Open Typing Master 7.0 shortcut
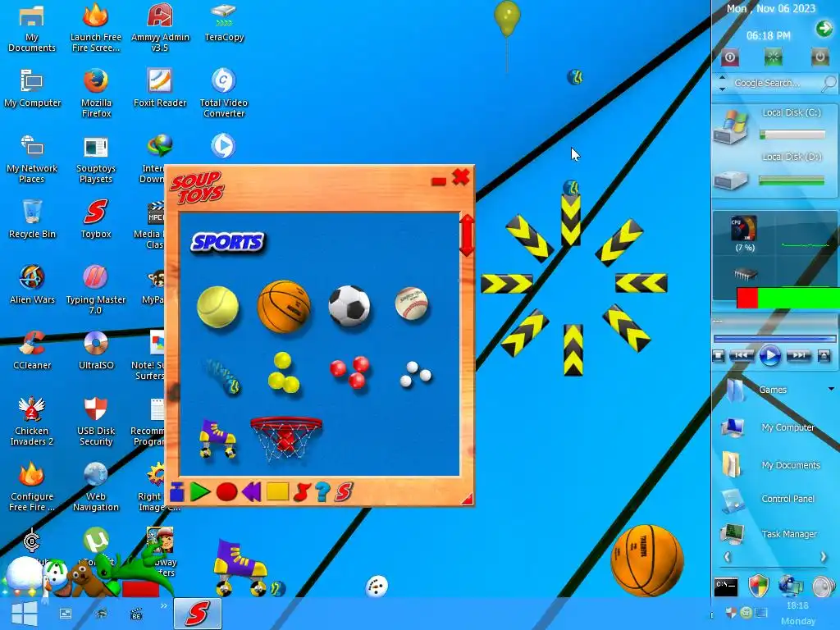840x630 pixels. (96, 290)
